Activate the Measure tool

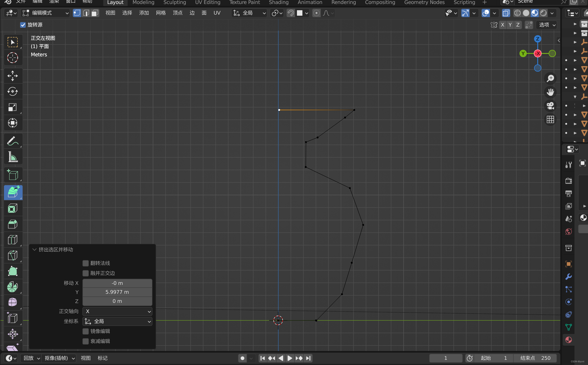13,157
